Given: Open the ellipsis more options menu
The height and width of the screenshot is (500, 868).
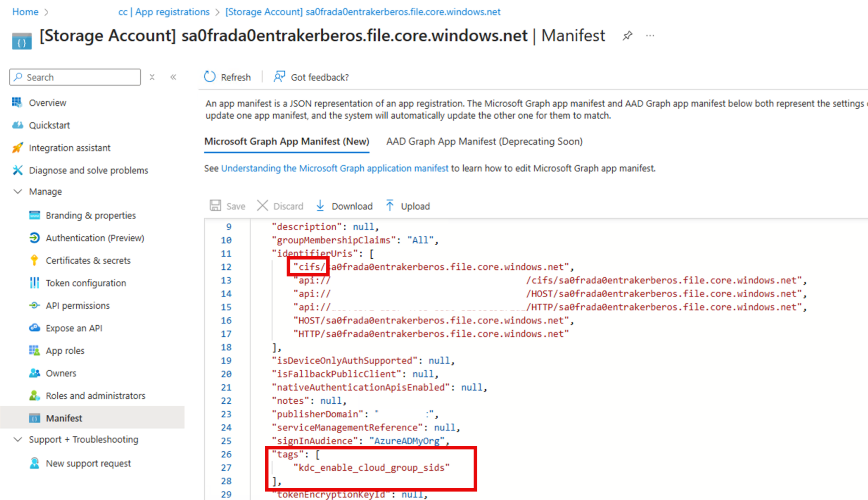Looking at the screenshot, I should pyautogui.click(x=650, y=36).
